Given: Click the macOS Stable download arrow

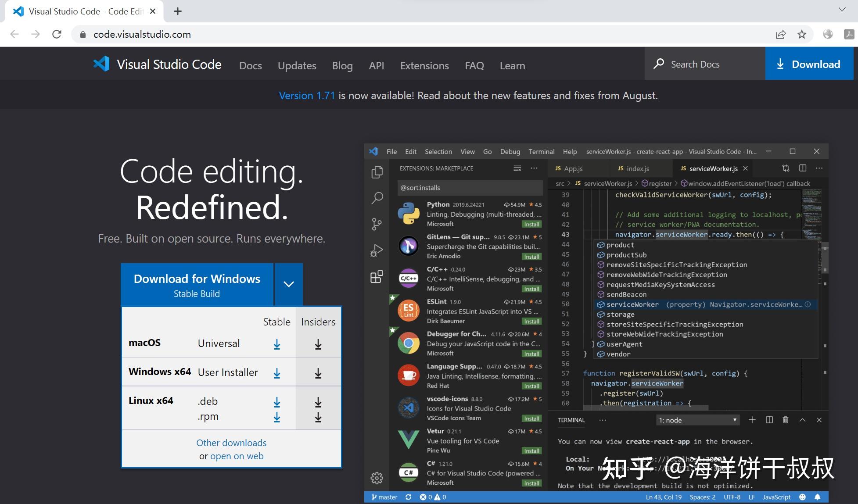Looking at the screenshot, I should click(x=276, y=344).
